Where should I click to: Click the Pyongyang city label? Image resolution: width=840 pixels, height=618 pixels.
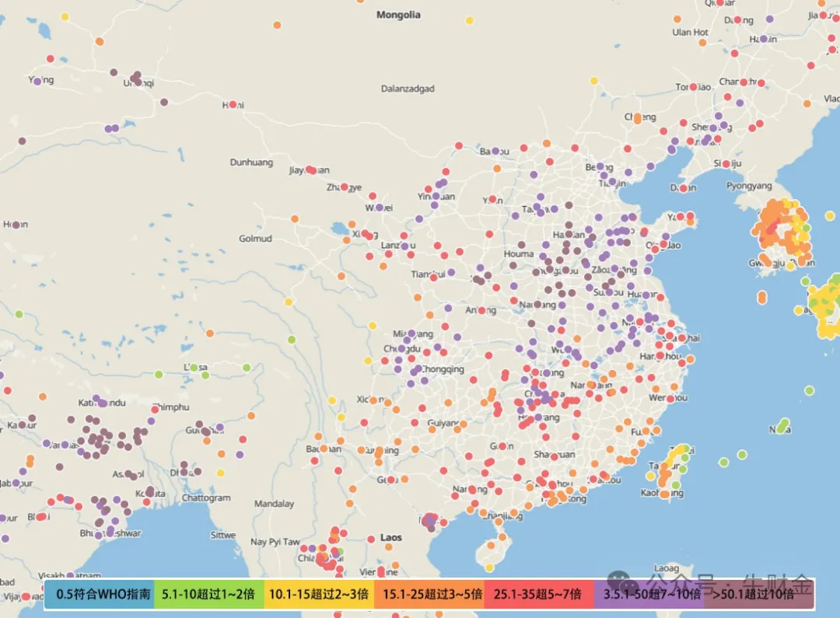(x=748, y=186)
